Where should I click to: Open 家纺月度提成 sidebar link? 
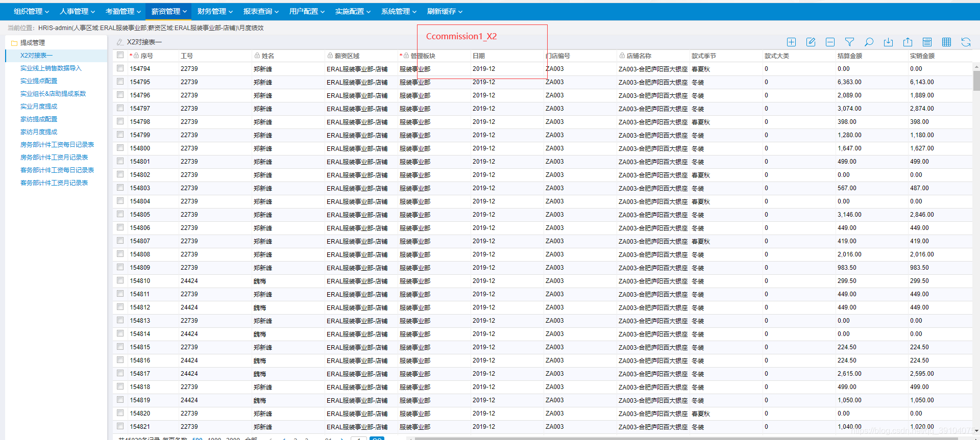tap(39, 132)
